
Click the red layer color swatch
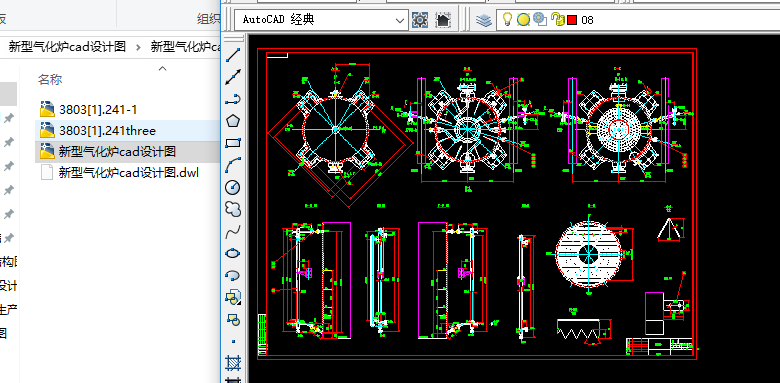point(572,20)
